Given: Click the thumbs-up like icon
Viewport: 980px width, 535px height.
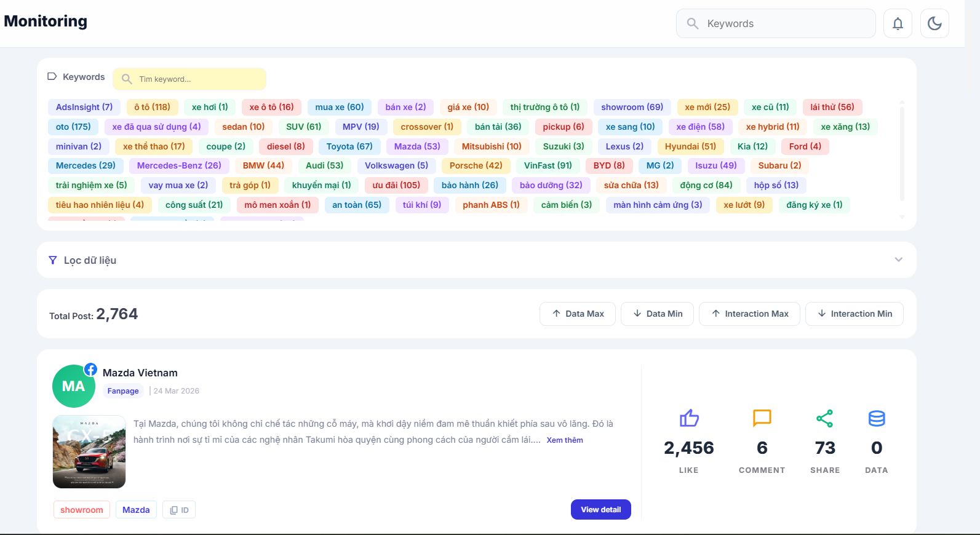Looking at the screenshot, I should click(x=689, y=419).
